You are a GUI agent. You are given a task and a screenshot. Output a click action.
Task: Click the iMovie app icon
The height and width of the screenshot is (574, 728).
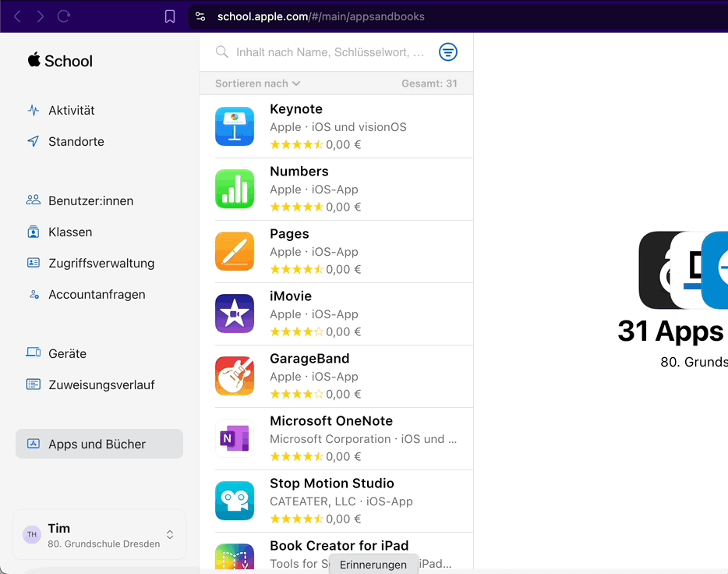(x=235, y=314)
